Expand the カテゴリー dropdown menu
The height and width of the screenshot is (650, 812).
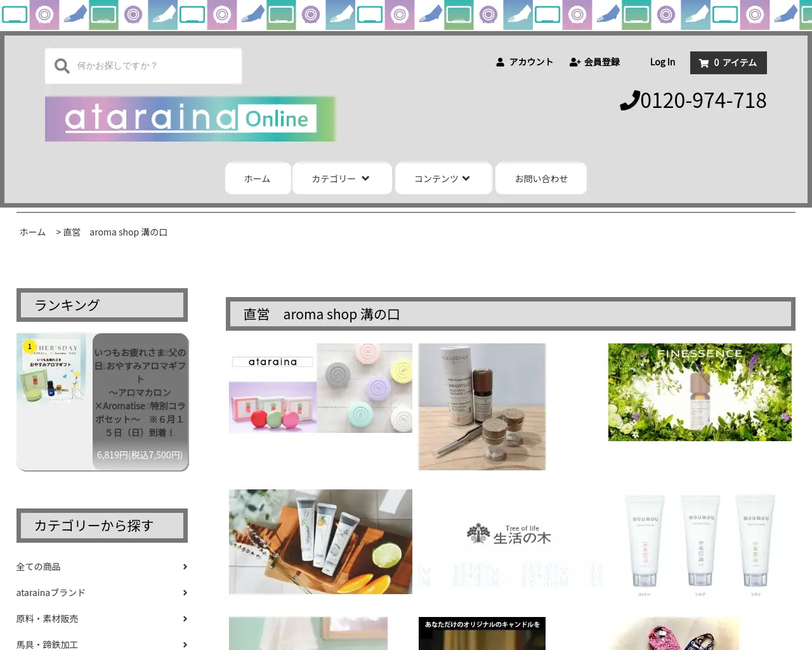pos(341,178)
